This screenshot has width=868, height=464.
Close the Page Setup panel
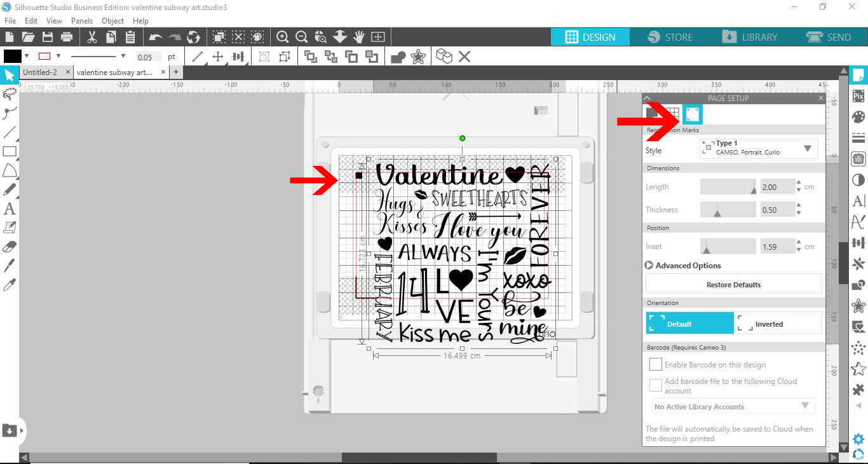[x=820, y=99]
